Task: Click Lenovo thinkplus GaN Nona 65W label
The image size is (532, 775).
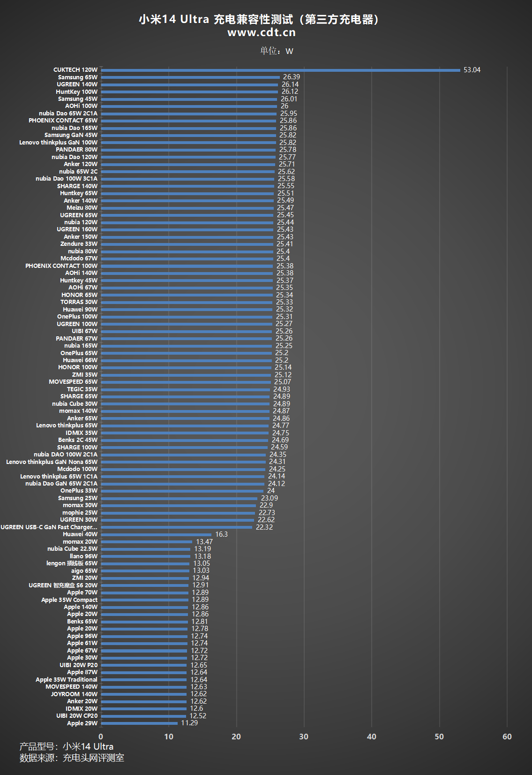Action: click(52, 462)
